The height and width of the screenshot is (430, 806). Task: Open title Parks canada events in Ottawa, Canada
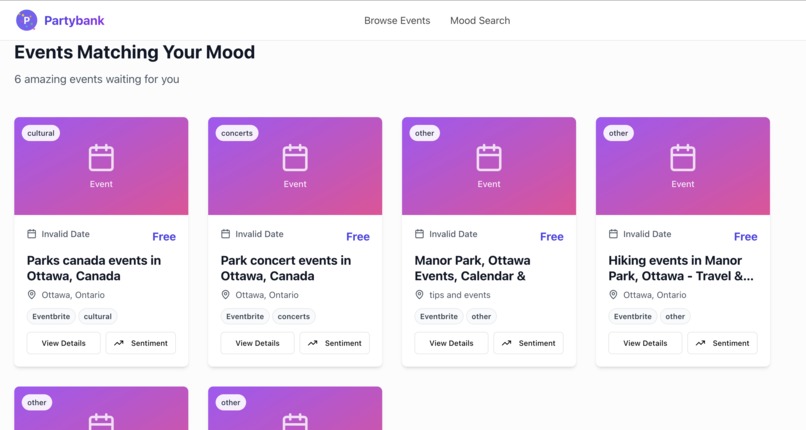(94, 268)
